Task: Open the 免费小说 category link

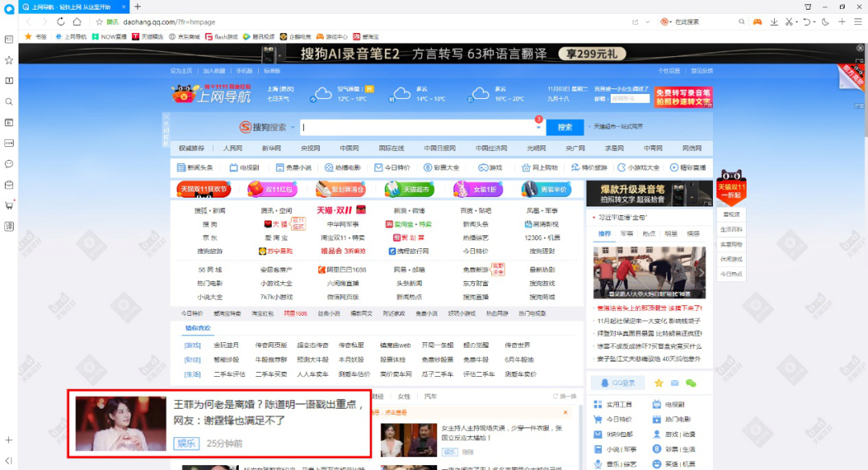Action: click(293, 167)
